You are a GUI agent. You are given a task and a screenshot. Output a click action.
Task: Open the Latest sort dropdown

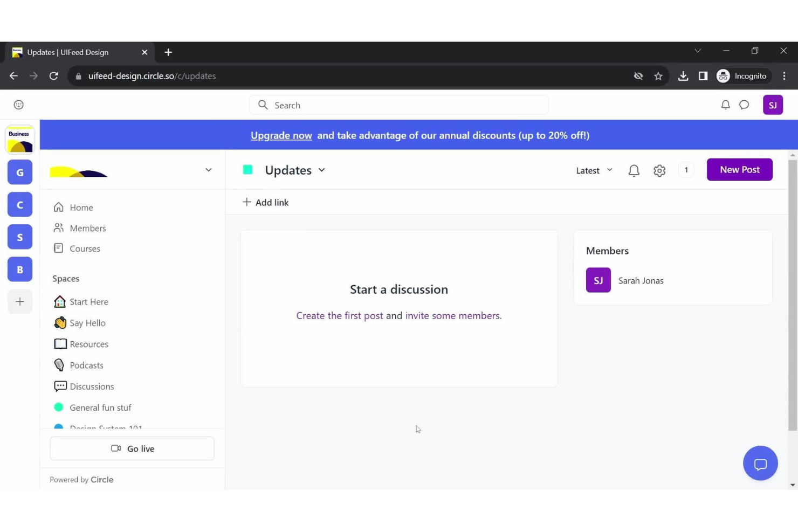pos(594,170)
